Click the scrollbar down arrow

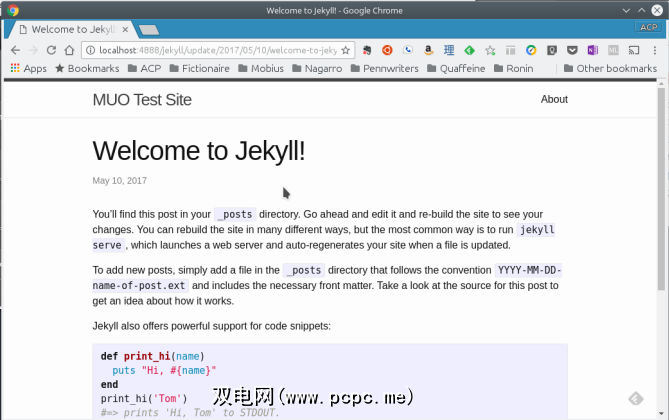point(661,413)
